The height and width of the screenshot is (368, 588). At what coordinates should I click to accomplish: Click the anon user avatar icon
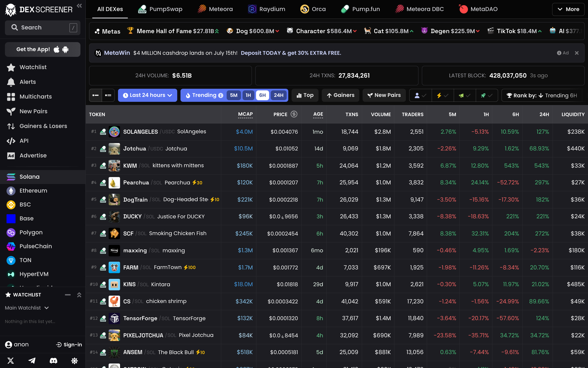[x=9, y=345]
